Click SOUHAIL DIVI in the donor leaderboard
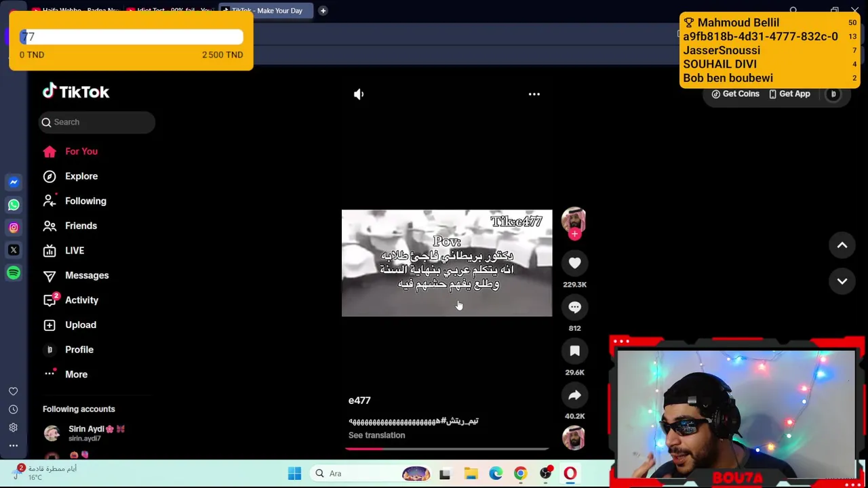This screenshot has height=488, width=868. point(719,64)
